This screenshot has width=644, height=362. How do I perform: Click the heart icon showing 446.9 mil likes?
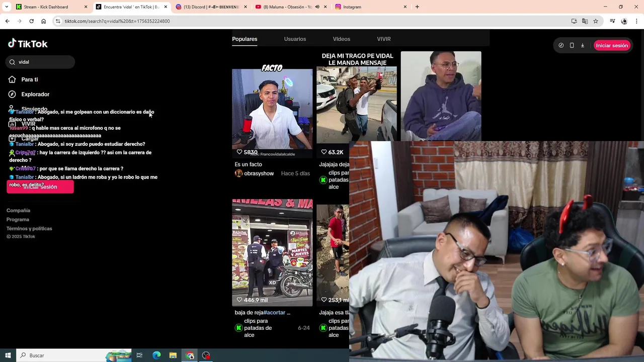(239, 300)
